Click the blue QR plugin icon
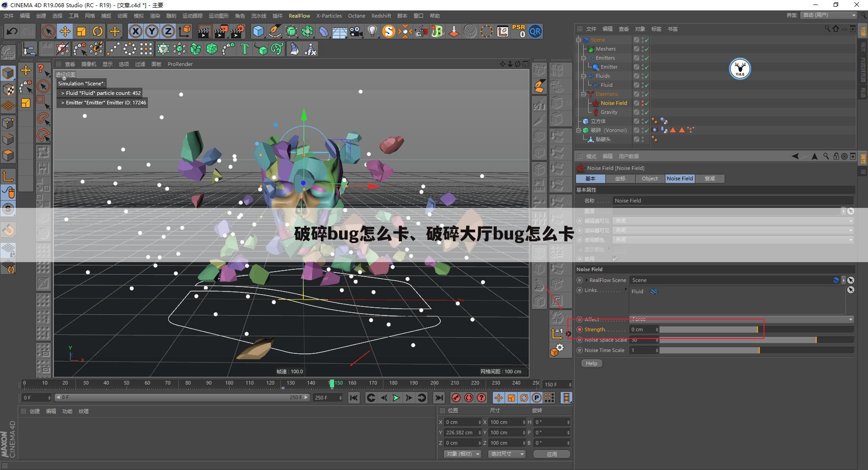This screenshot has width=868, height=470. [535, 31]
